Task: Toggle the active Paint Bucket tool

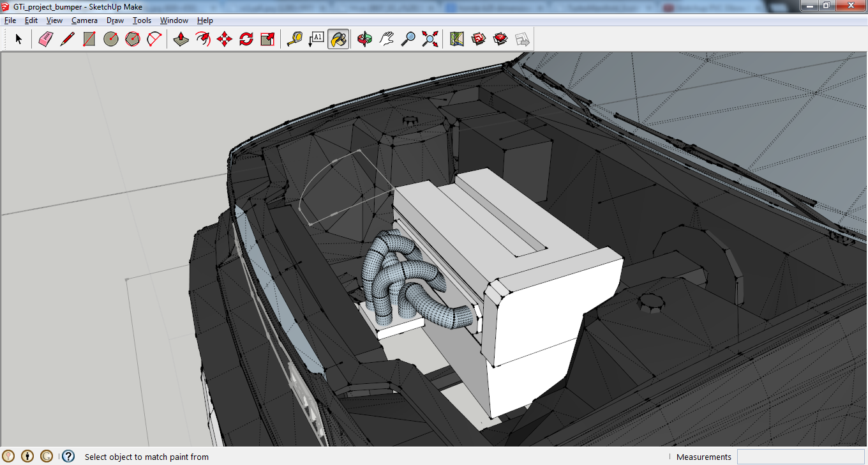Action: click(x=338, y=40)
